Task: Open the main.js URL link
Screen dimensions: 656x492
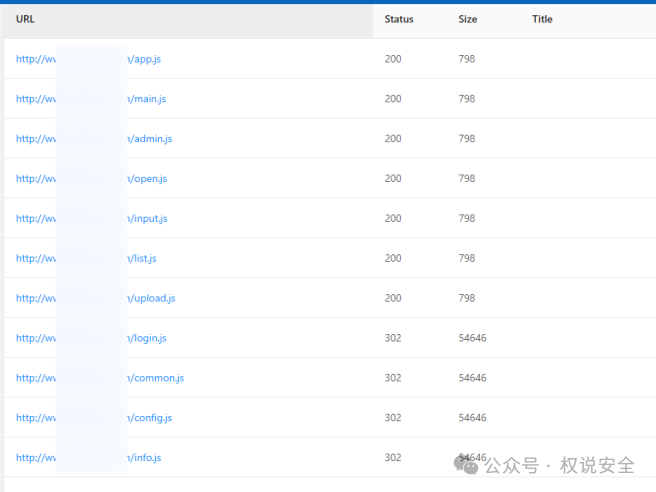Action: pyautogui.click(x=91, y=99)
